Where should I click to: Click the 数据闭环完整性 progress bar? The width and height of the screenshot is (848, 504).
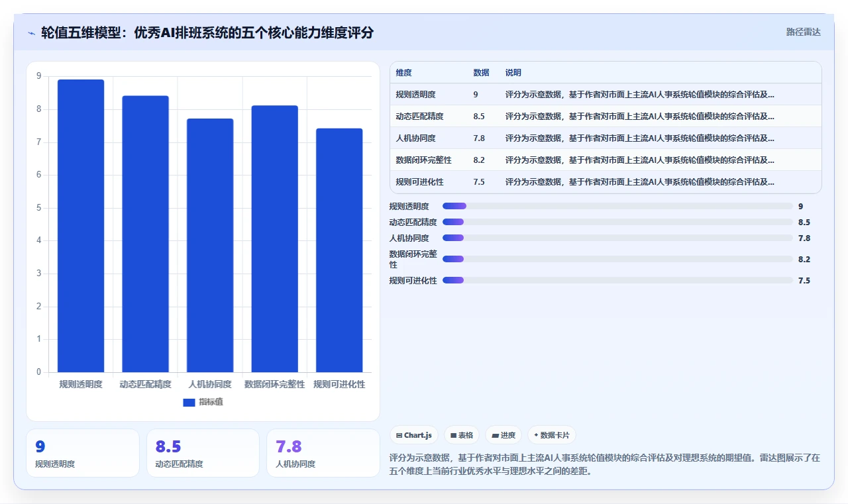coord(617,259)
